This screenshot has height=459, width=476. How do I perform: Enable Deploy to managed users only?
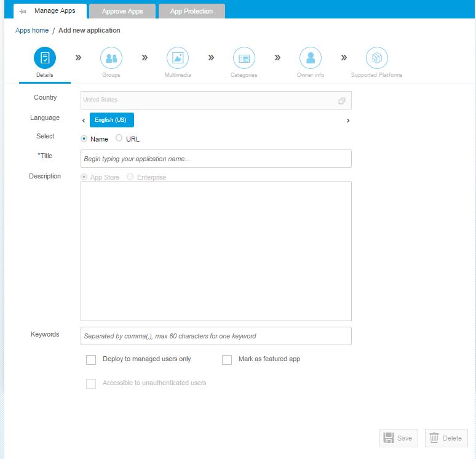[91, 360]
